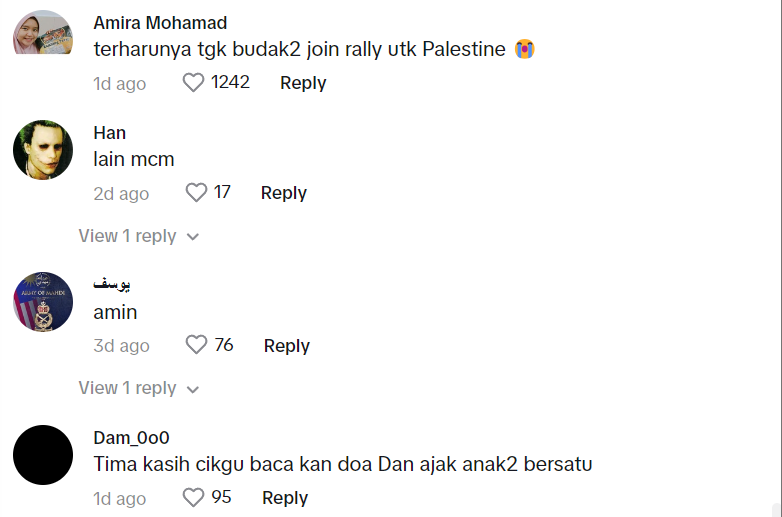This screenshot has height=517, width=782.
Task: Expand 'View 1 reply' under 'amin' comment
Action: tap(127, 388)
